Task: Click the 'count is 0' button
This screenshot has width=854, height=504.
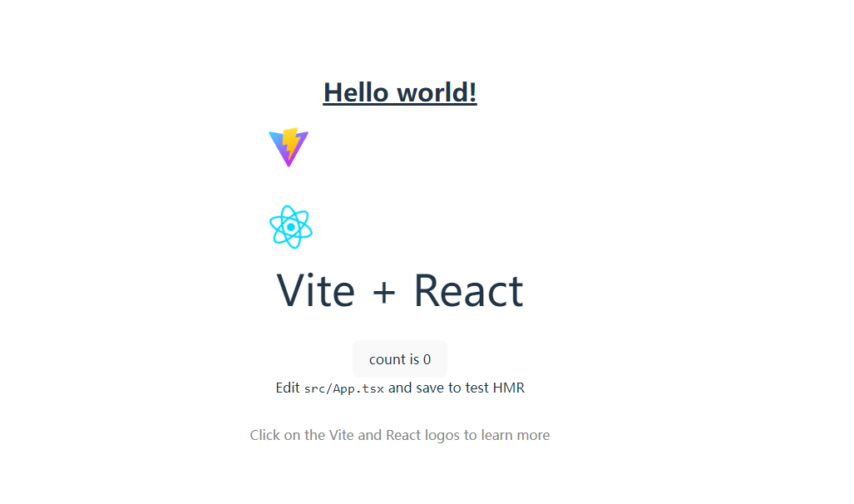Action: point(400,359)
